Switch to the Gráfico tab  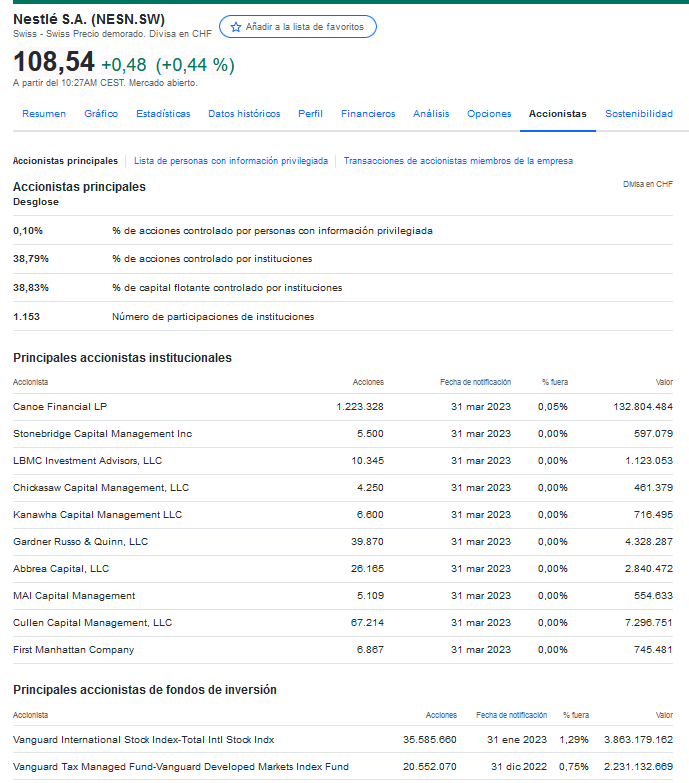101,114
